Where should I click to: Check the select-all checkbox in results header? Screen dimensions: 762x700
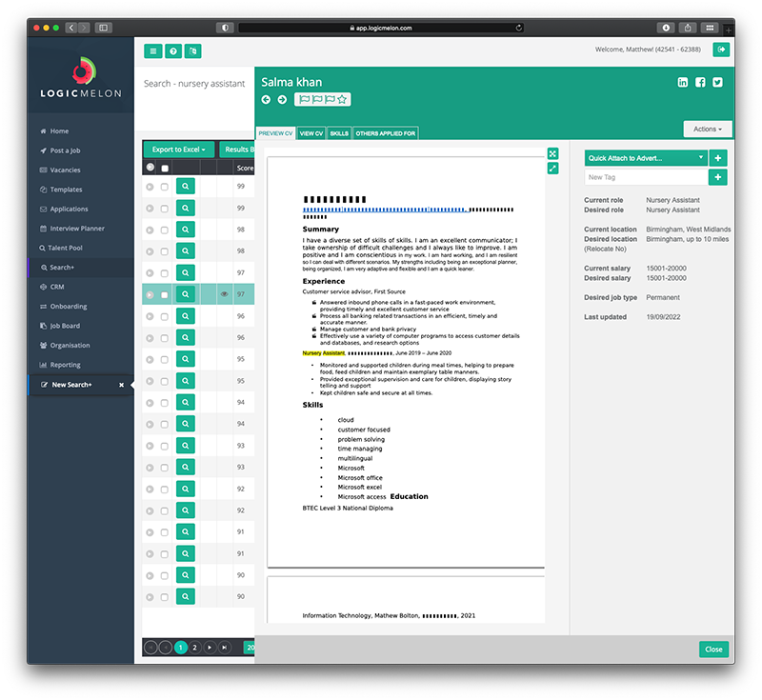coord(164,167)
